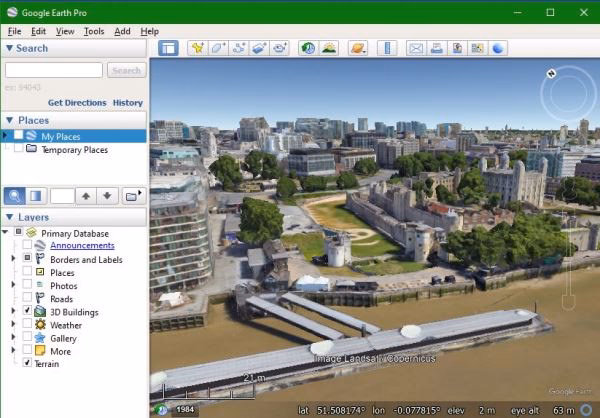Click the magnifier search-places button
Screen dimensions: 600x418
(15, 196)
